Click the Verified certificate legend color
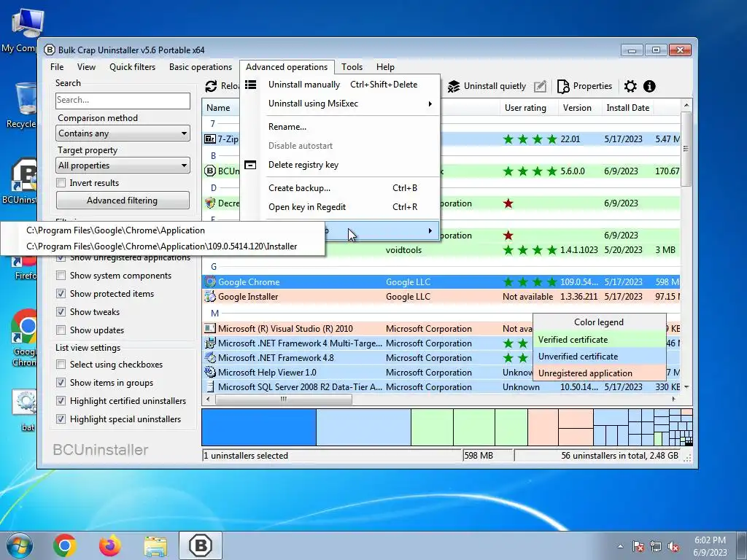This screenshot has width=747, height=560. [x=600, y=340]
